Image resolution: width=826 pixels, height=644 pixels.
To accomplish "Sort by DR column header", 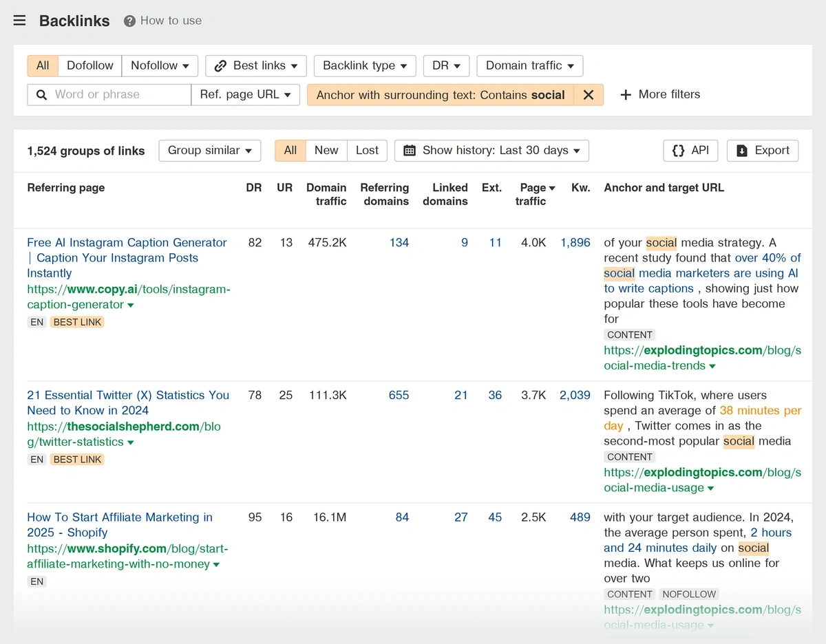I will click(x=254, y=188).
